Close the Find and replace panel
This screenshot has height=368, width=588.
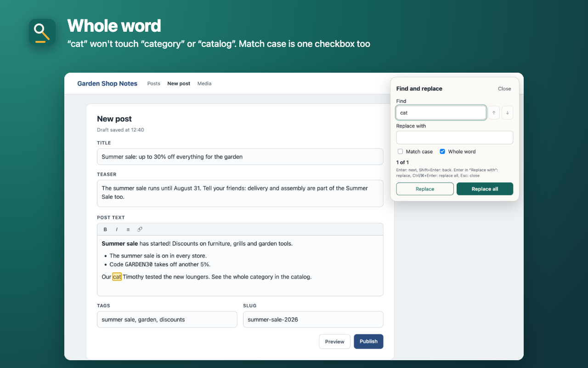504,89
